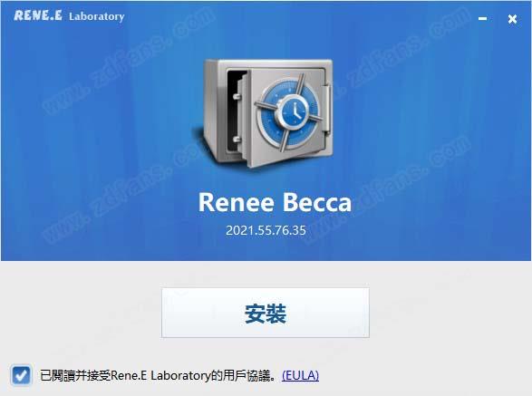Click the spoked wheel around the safe clock
Screen dimensions: 532x396
coord(289,112)
